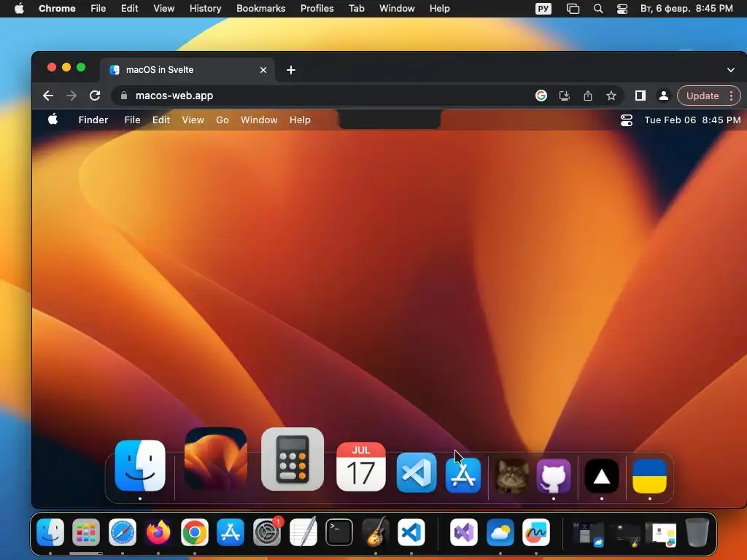Open Chrome's side panel
747x560 pixels.
tap(640, 96)
